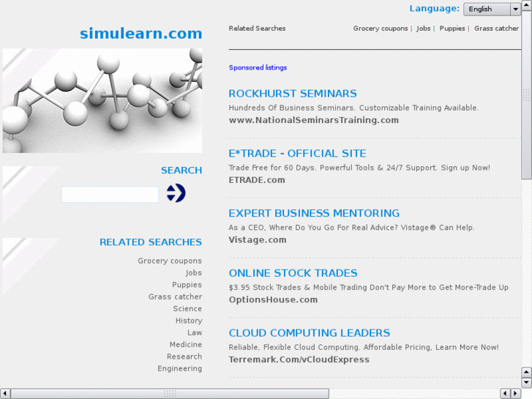Click the RELATED SEARCHES sidebar heading

[151, 242]
